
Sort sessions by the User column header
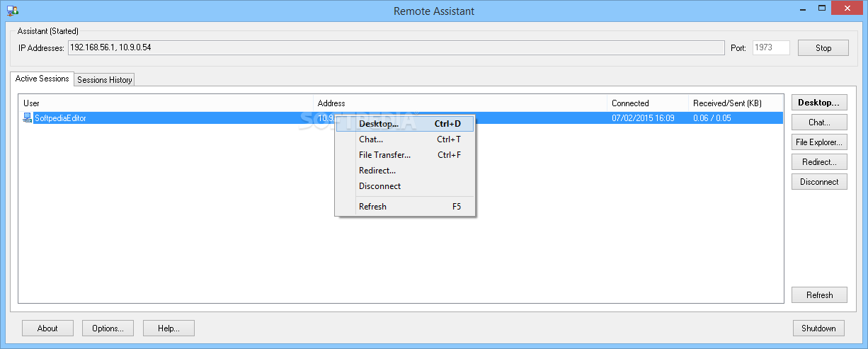tap(166, 103)
